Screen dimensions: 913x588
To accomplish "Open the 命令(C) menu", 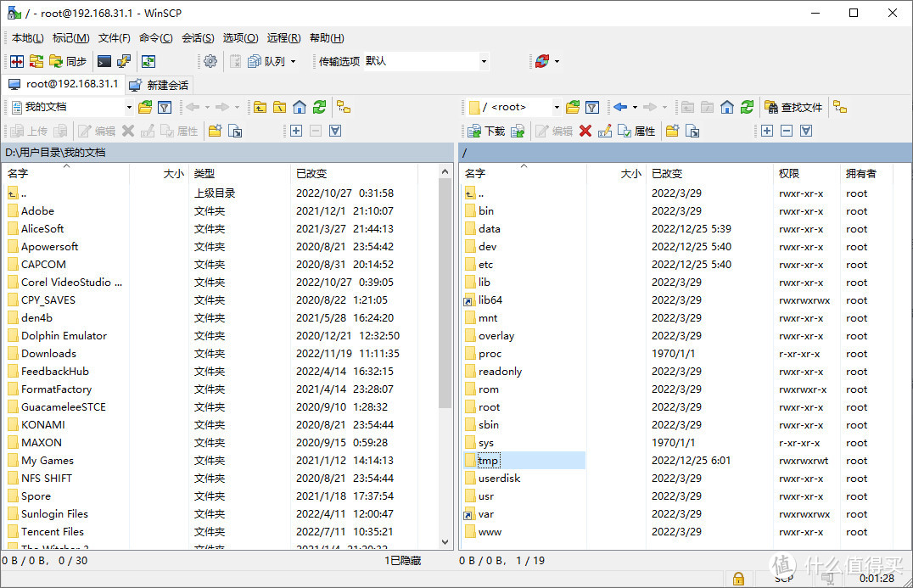I will [x=155, y=38].
